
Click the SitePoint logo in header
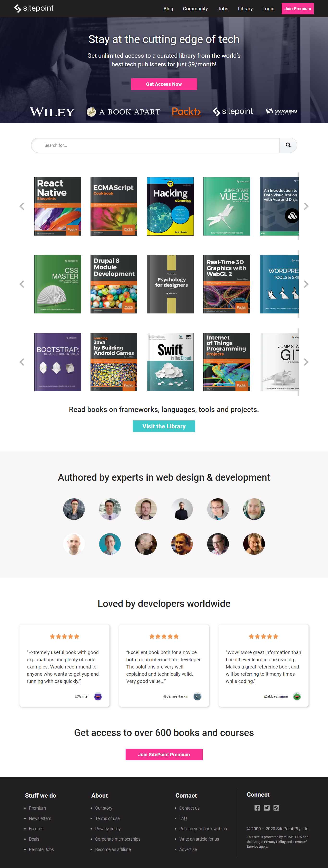[34, 8]
